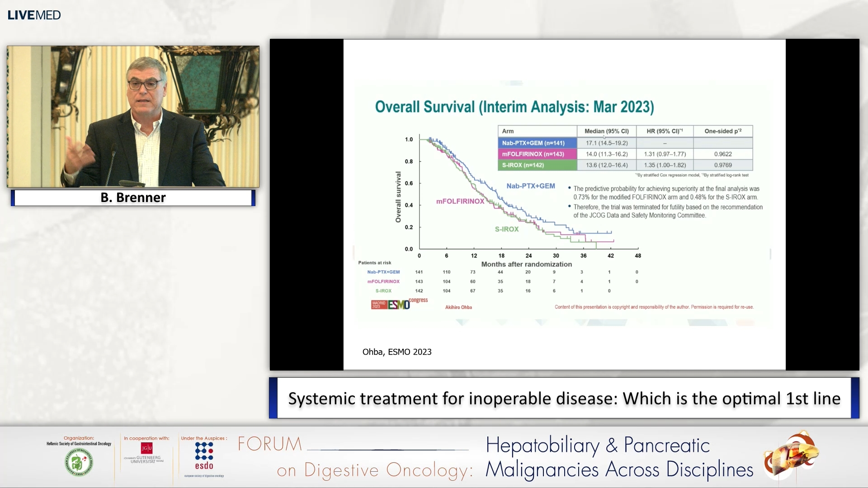Click the Under the Auspices label
The image size is (868, 488).
click(204, 438)
